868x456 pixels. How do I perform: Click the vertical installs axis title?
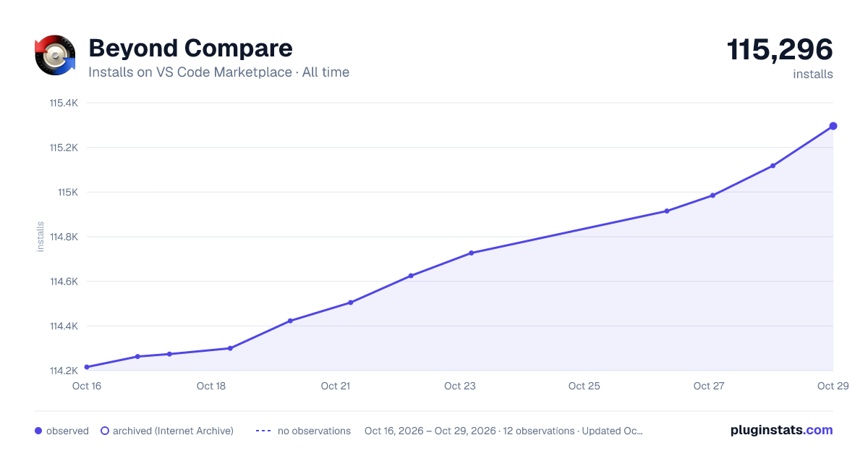(x=41, y=237)
